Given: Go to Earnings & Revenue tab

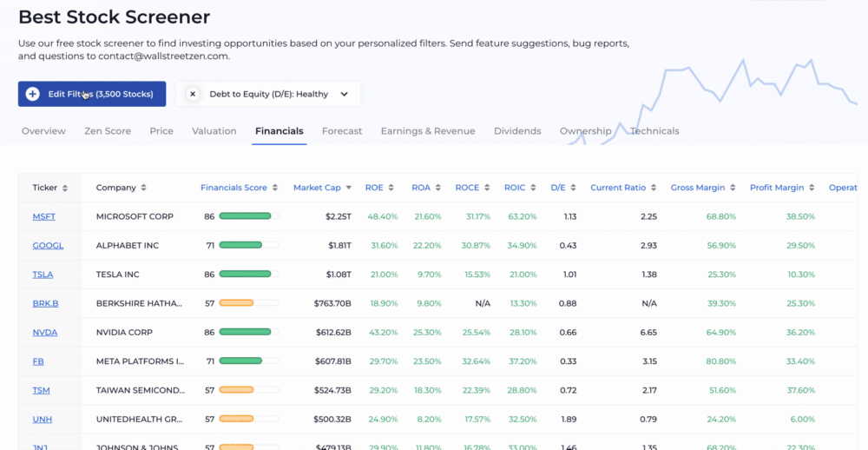Looking at the screenshot, I should point(428,131).
